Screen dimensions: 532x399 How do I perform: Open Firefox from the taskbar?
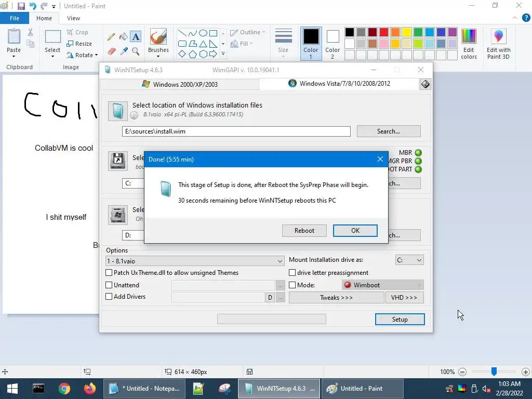point(90,389)
